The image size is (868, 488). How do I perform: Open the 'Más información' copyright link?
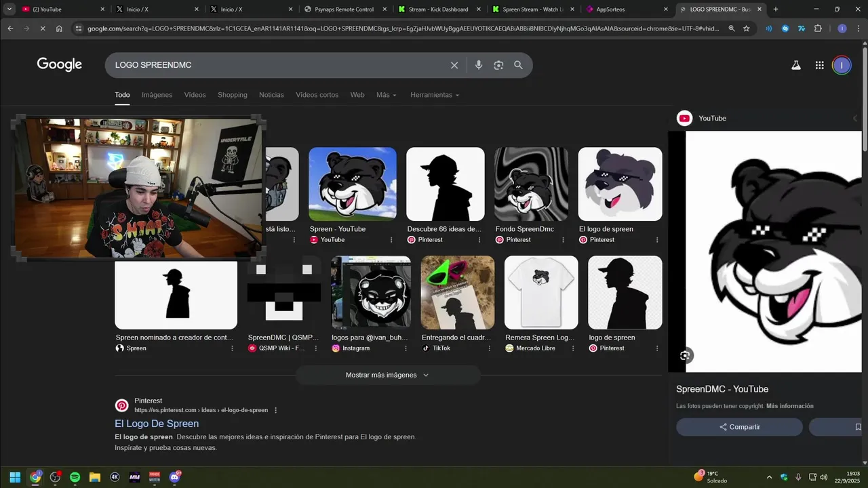790,406
